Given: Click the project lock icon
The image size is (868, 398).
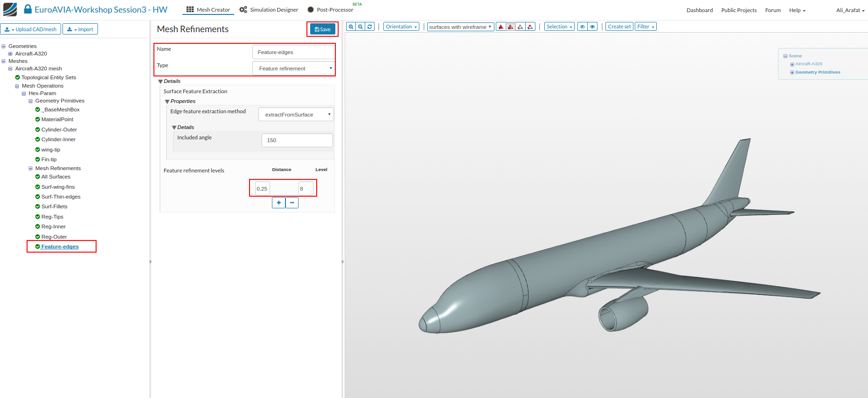Looking at the screenshot, I should [28, 9].
